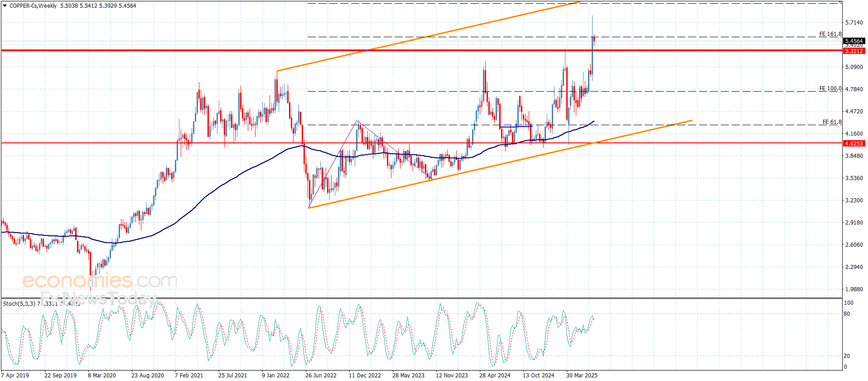Click the FE 161.8 Fibonacci expansion label
Image resolution: width=868 pixels, height=381 pixels.
(x=830, y=34)
